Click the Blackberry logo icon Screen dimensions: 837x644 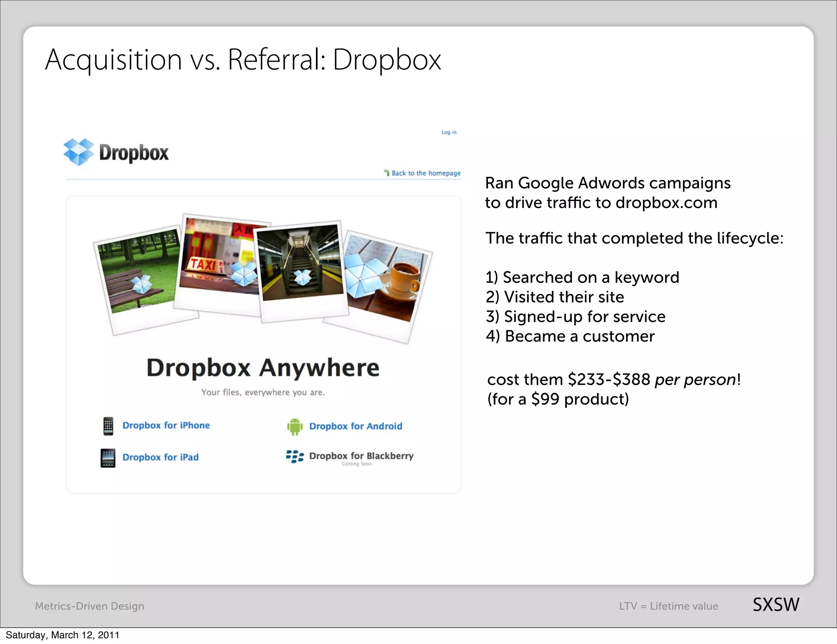[295, 456]
